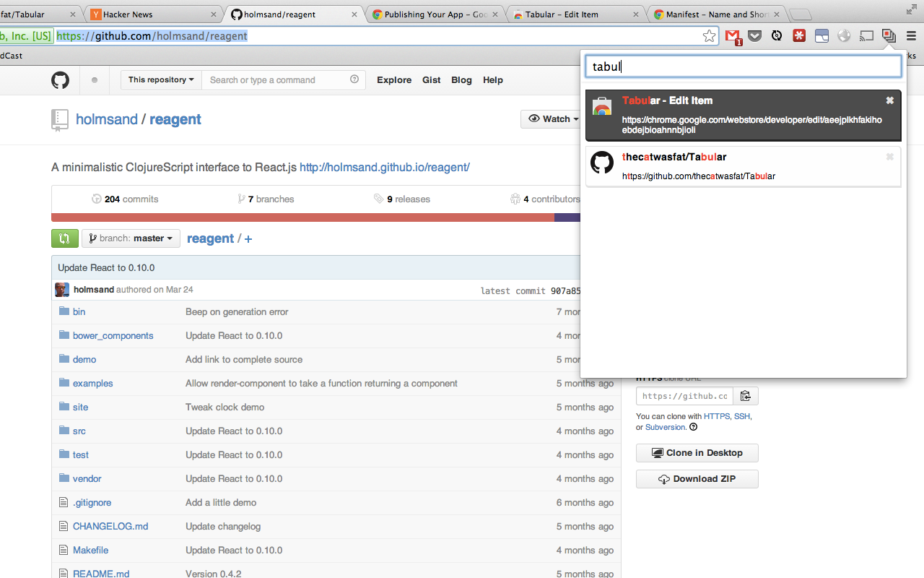Open http://holmsand.github.io/reagent/ link

(x=385, y=167)
